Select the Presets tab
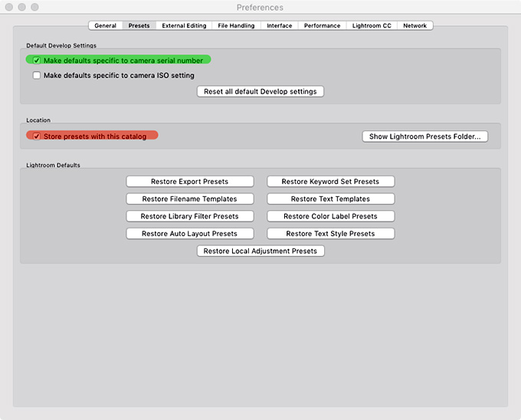 click(x=139, y=25)
